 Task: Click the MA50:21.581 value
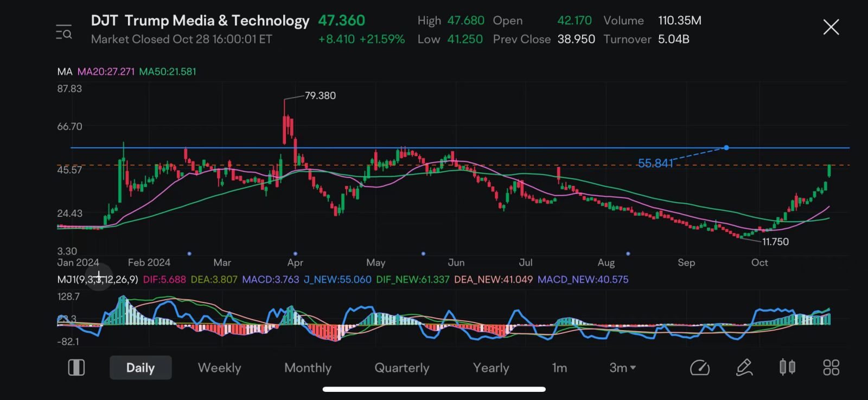click(168, 72)
